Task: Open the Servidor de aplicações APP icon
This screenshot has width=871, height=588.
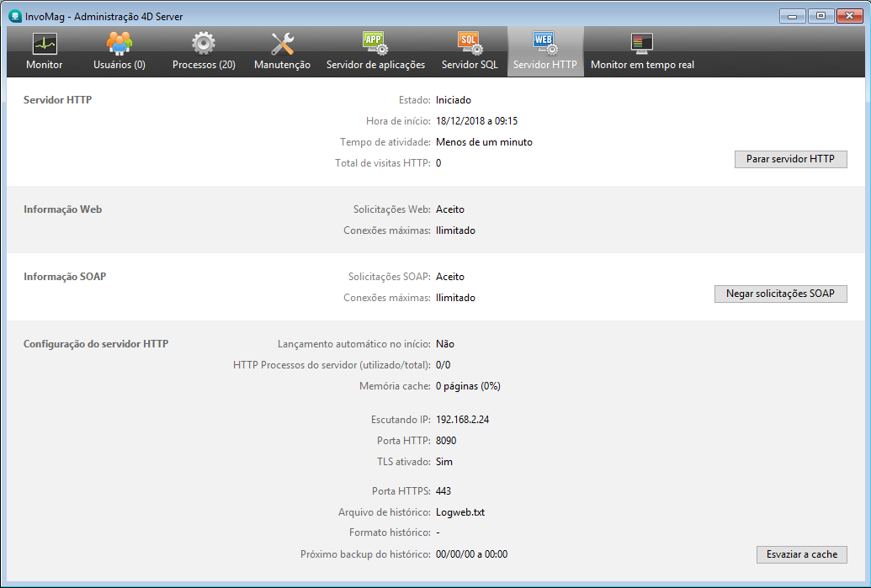Action: coord(375,43)
